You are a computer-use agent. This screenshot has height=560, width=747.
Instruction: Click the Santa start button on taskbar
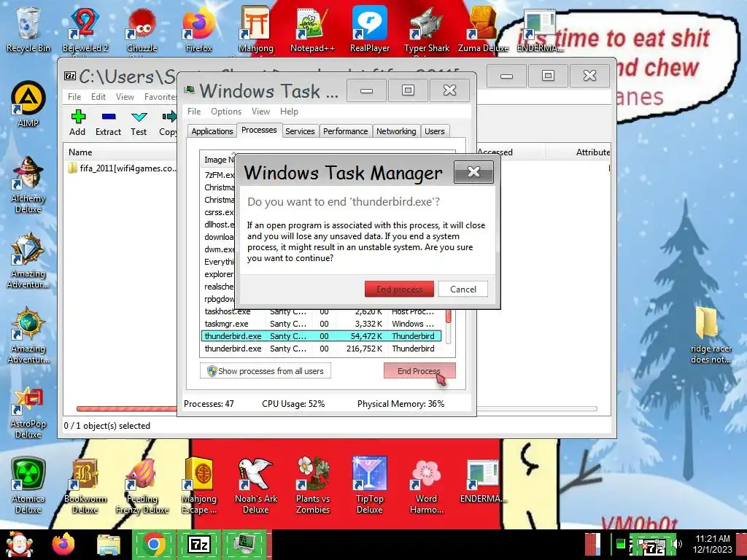20,544
